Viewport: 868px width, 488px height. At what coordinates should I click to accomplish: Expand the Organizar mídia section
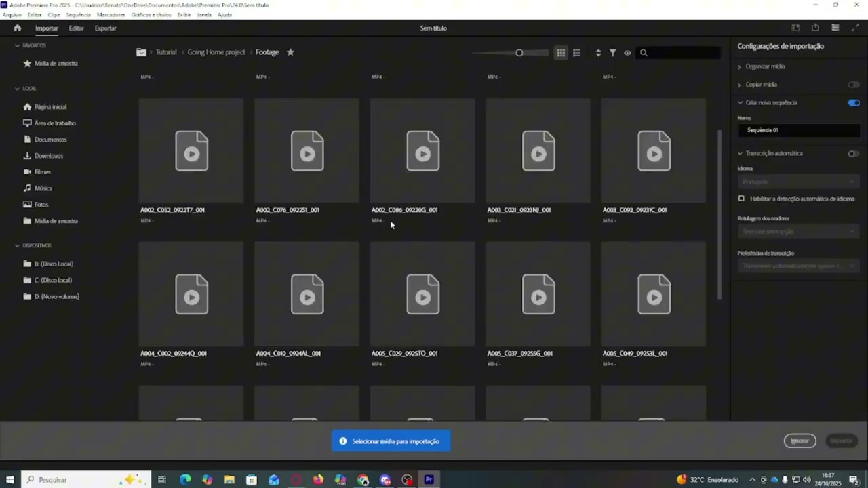739,67
